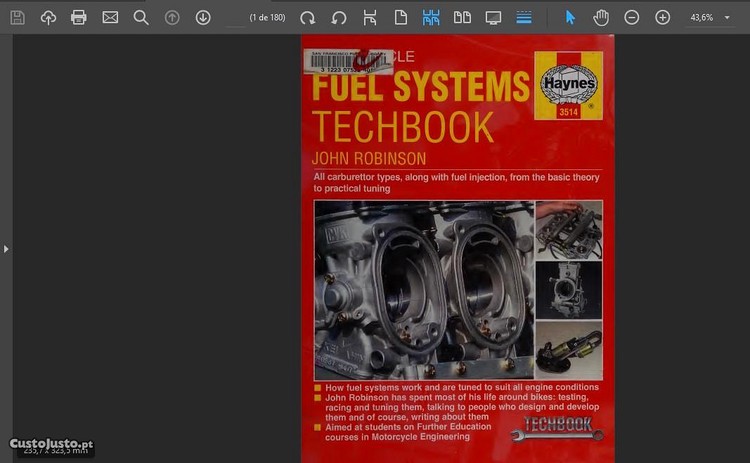Switch to two-page view

[462, 18]
